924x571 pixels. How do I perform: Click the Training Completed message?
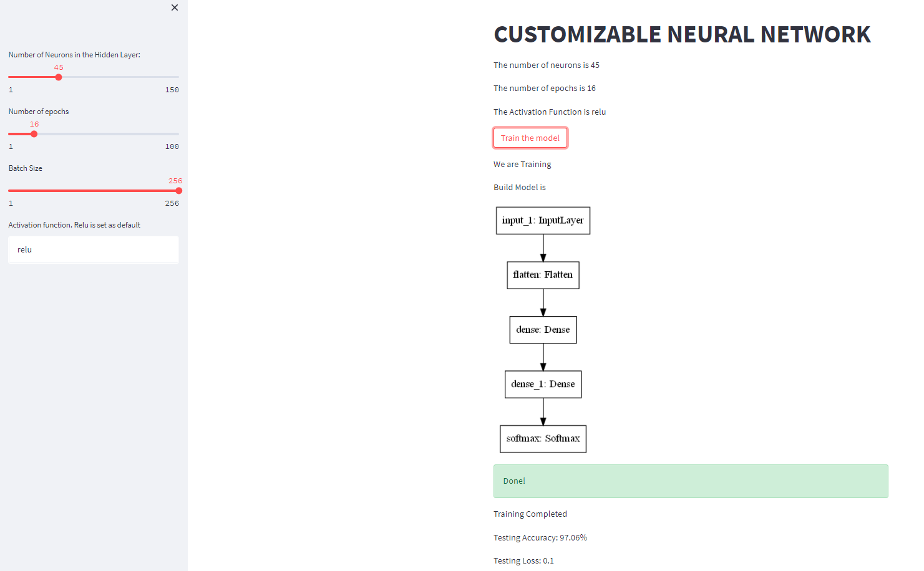(530, 514)
